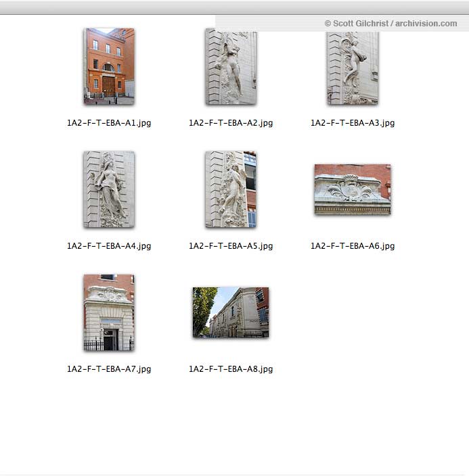Click the file name 1A2-F-T-EBA-A1.jpg

tap(109, 123)
